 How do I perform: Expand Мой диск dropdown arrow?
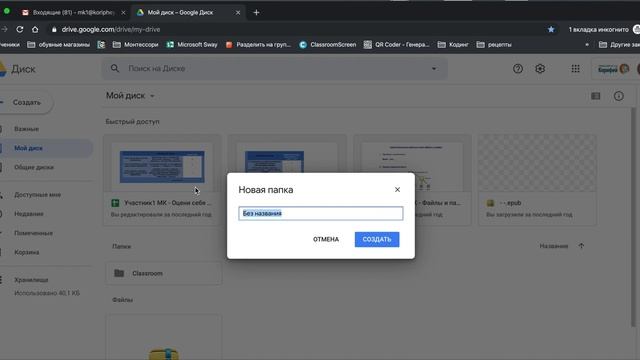click(x=152, y=96)
